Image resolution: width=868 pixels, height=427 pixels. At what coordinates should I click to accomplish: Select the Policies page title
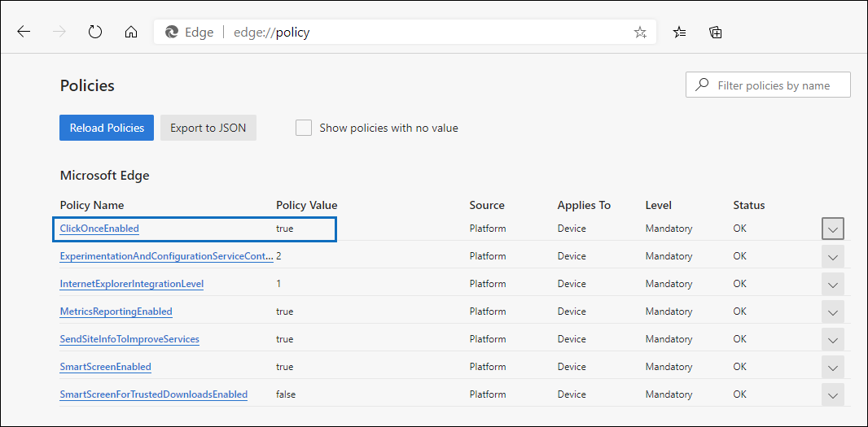87,85
